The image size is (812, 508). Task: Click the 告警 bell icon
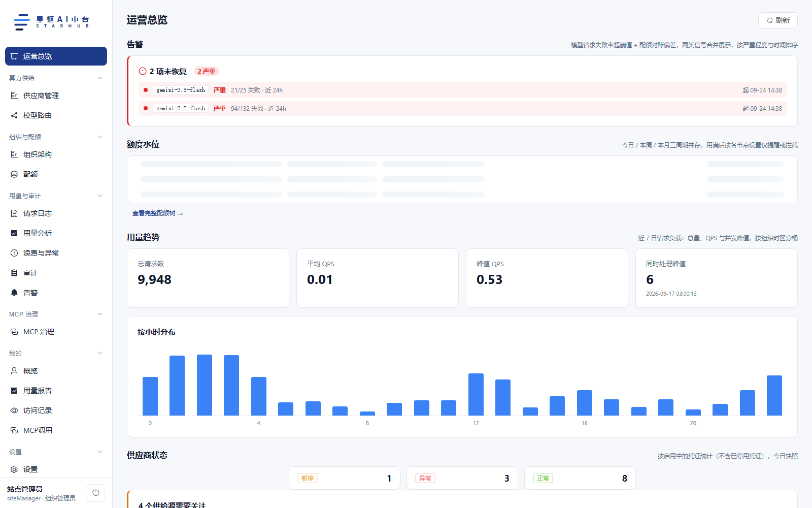click(14, 293)
